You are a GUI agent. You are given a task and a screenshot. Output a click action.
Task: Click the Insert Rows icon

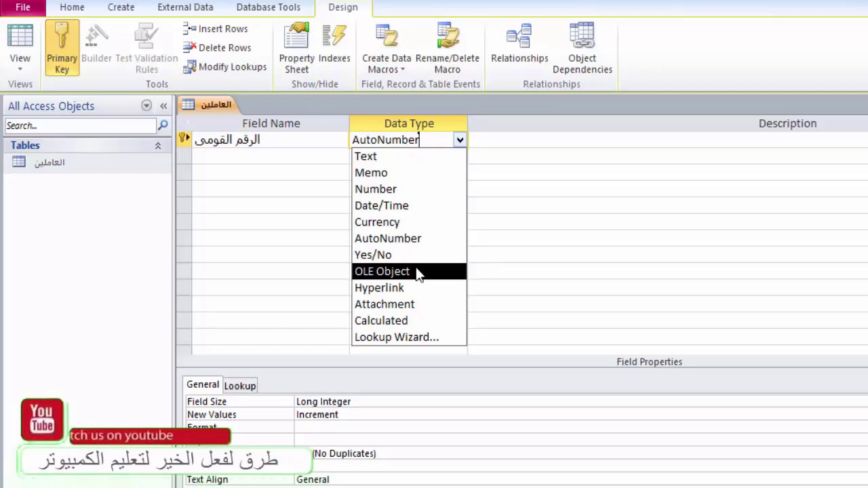click(x=189, y=28)
